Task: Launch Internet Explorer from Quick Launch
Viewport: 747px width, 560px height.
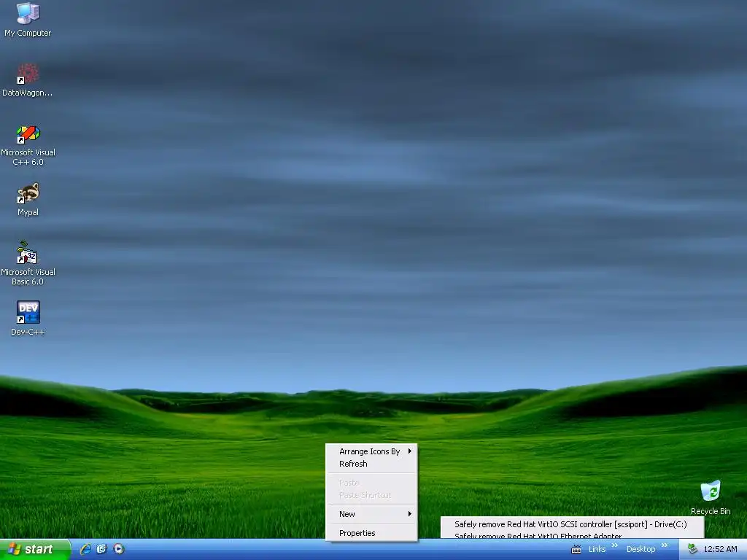Action: pos(85,549)
